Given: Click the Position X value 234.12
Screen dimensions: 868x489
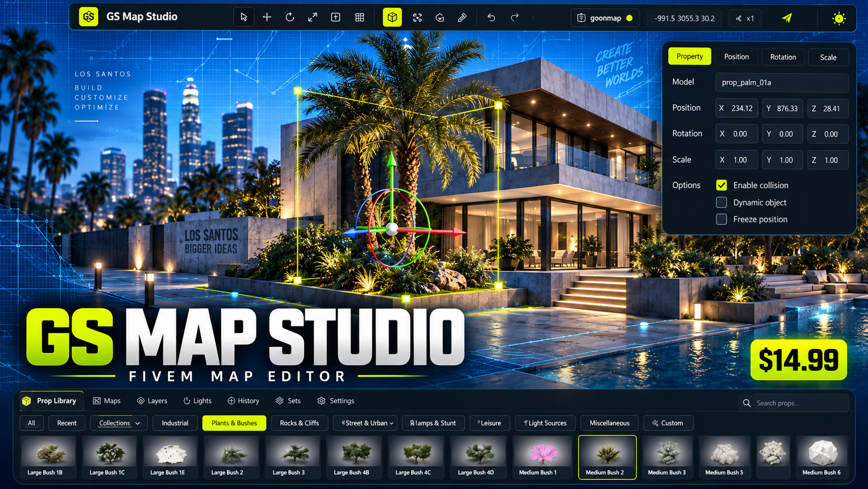Looking at the screenshot, I should pyautogui.click(x=737, y=108).
